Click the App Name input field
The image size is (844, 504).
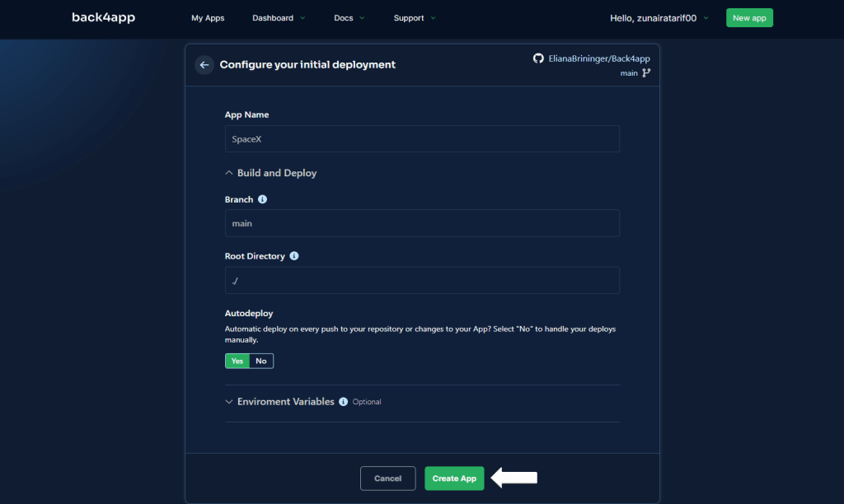[x=422, y=139]
